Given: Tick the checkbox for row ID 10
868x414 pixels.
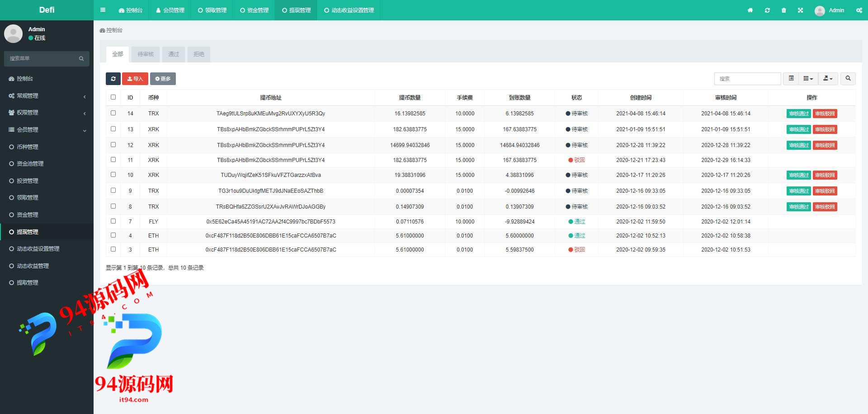Looking at the screenshot, I should [x=113, y=175].
